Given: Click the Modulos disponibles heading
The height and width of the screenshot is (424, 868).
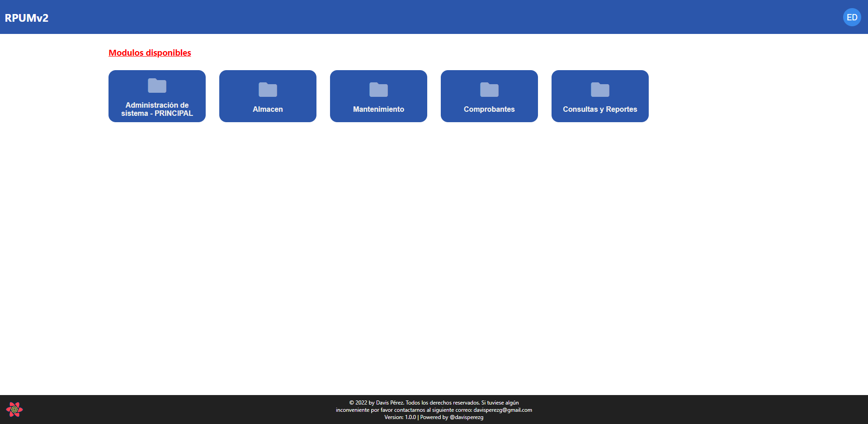Looking at the screenshot, I should point(150,53).
